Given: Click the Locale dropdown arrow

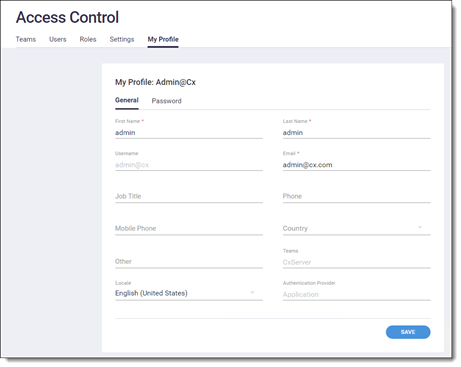Looking at the screenshot, I should click(x=252, y=292).
